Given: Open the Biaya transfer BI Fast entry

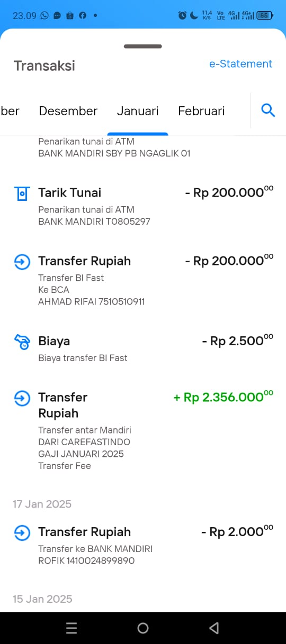Looking at the screenshot, I should coord(143,348).
